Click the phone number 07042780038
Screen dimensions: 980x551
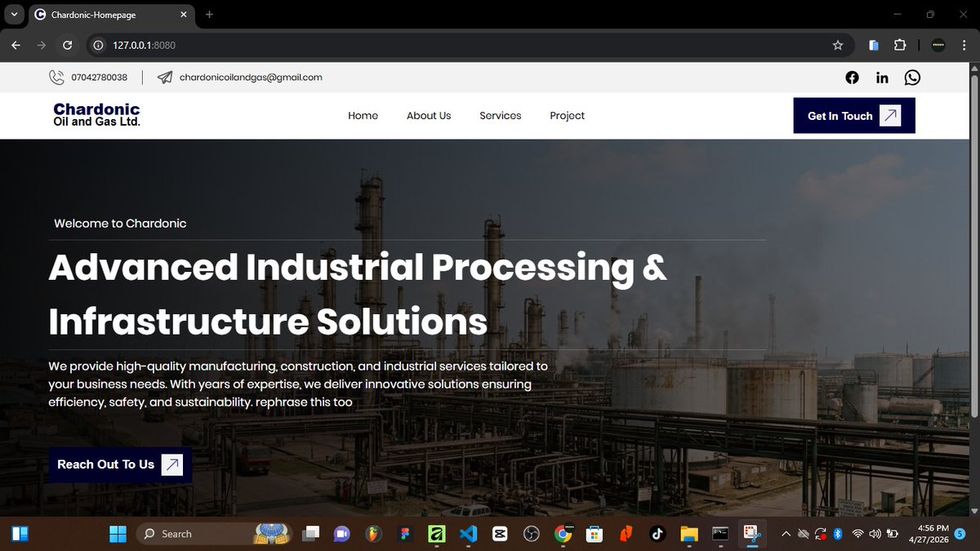click(x=100, y=78)
